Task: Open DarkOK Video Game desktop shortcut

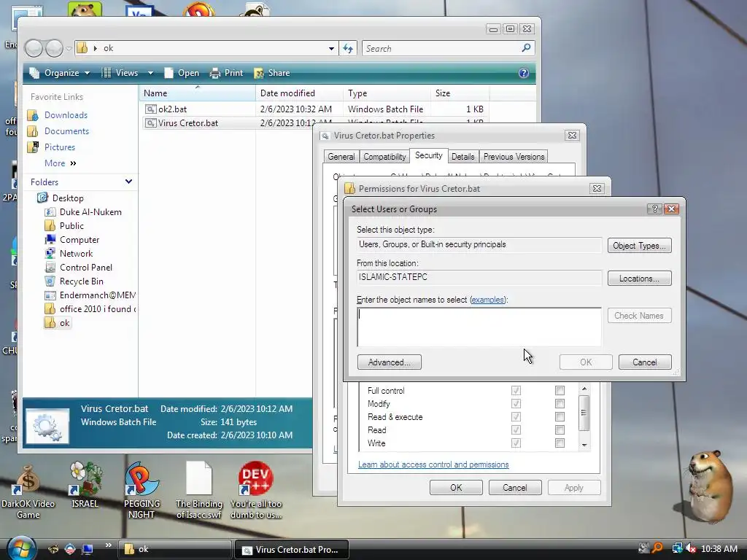Action: (x=28, y=492)
